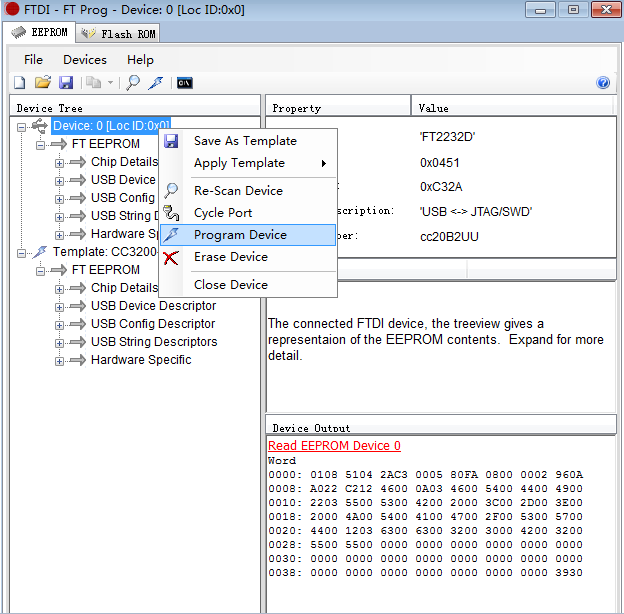Click the arrow icon of first FT EEPROM
This screenshot has width=624, height=614.
coord(58,144)
